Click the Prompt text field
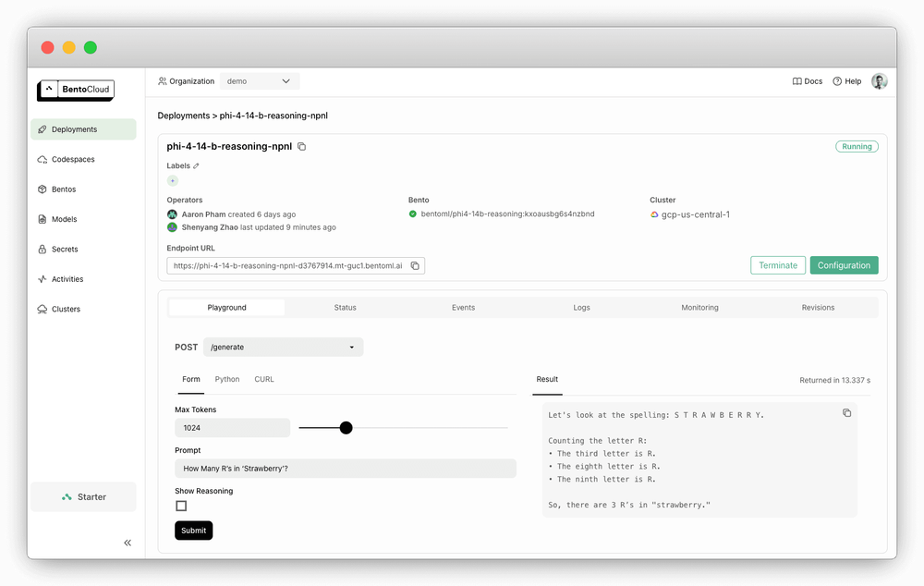This screenshot has height=586, width=924. click(346, 468)
